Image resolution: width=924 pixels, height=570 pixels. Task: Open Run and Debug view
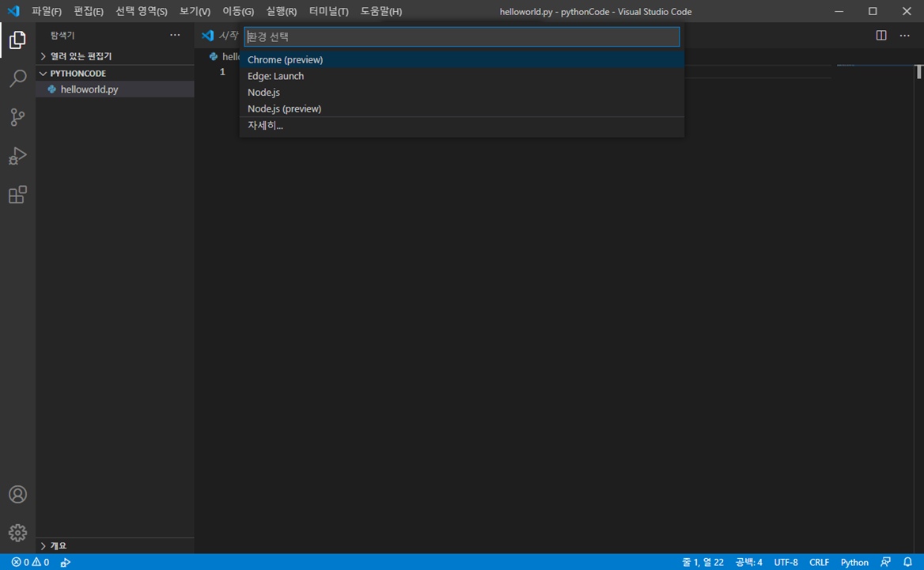17,156
